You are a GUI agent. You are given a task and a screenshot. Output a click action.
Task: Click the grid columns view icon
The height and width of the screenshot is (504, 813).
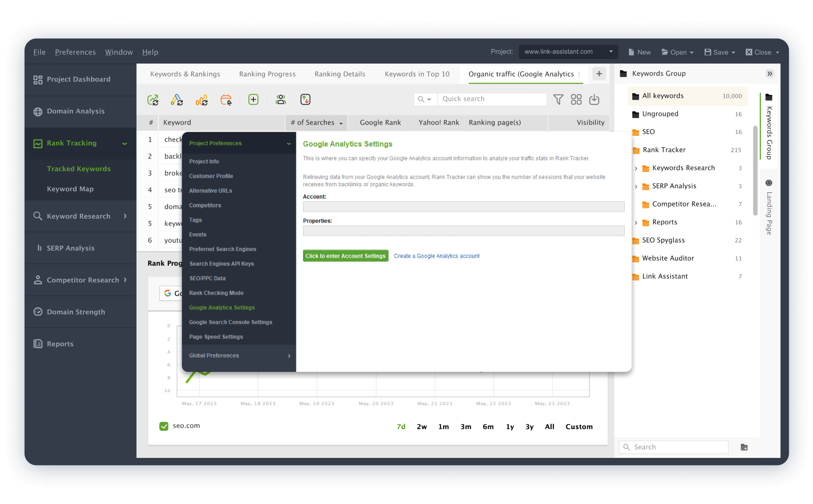click(x=576, y=100)
